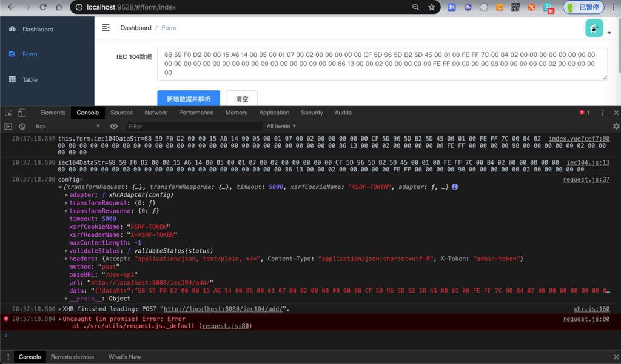Viewport: 621px width, 364px height.
Task: Toggle the live expression eye icon
Action: click(113, 126)
